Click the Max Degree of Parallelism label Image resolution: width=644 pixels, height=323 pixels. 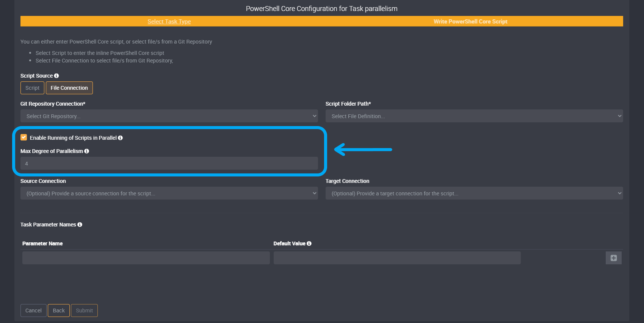coord(52,151)
